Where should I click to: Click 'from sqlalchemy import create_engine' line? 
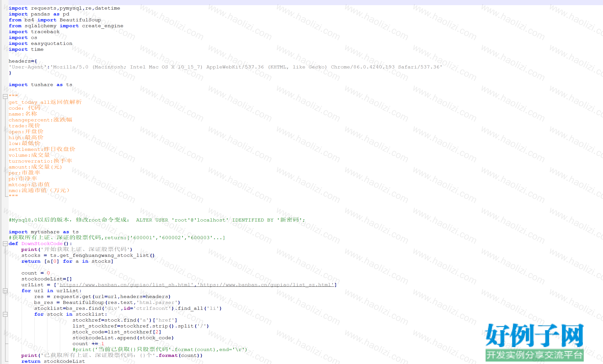tap(66, 26)
